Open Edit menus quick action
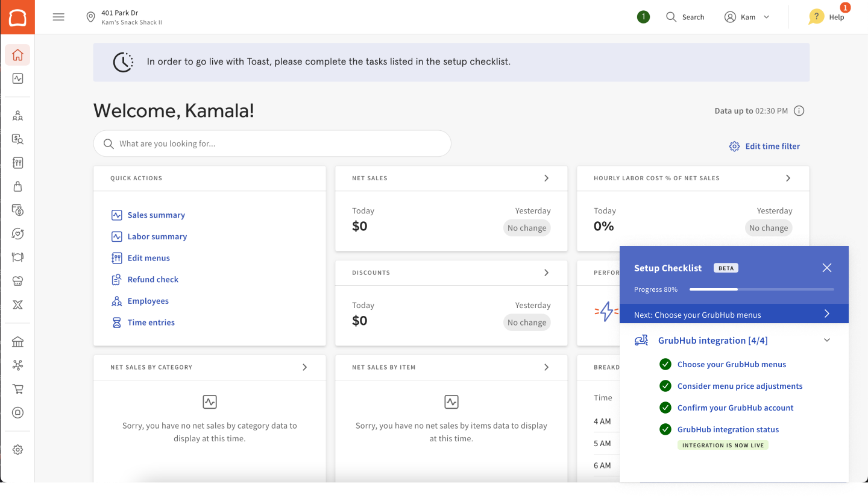The image size is (868, 501). point(148,258)
